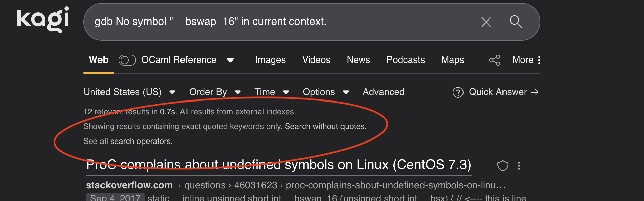Switch to the News tab
The height and width of the screenshot is (201, 644).
(358, 60)
